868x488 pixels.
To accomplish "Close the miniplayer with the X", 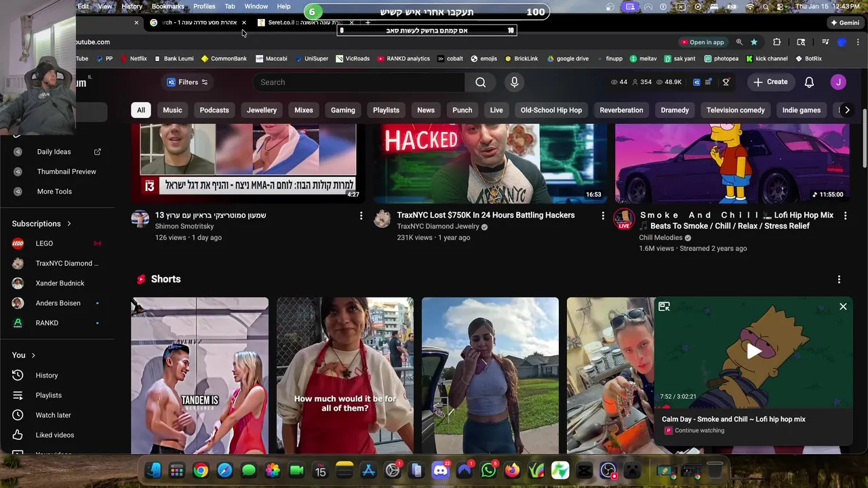I will [x=843, y=306].
